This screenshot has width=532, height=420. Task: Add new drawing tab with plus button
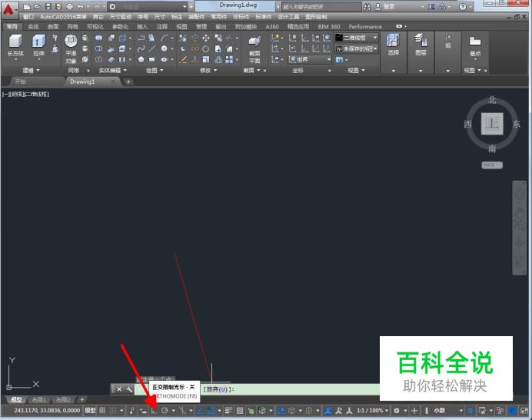coord(128,82)
